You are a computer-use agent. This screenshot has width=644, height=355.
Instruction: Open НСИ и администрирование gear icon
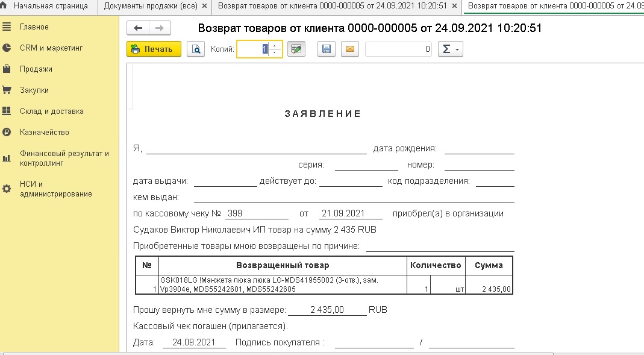(x=7, y=189)
